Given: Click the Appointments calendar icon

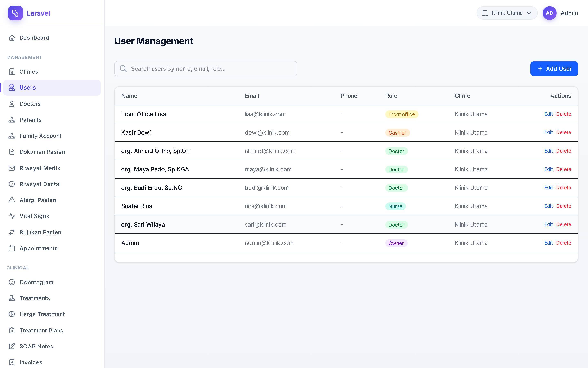Looking at the screenshot, I should (x=12, y=248).
